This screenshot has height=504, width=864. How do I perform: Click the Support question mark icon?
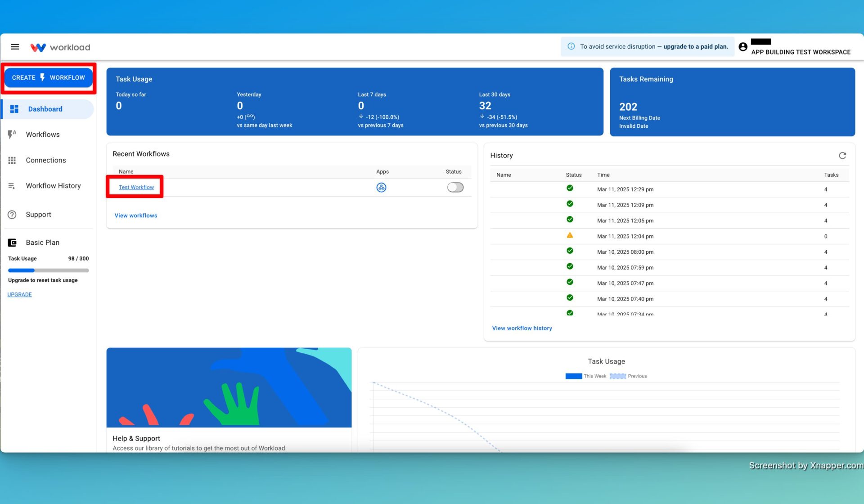coord(12,215)
